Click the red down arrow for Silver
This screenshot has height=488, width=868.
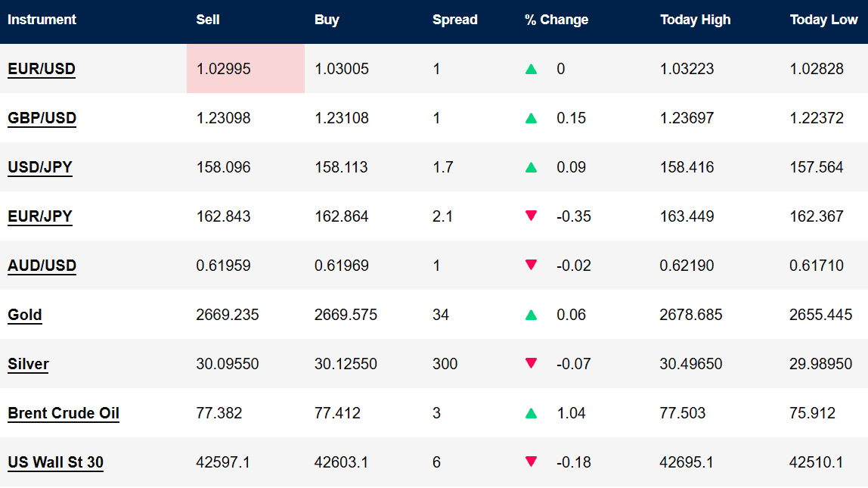(531, 363)
